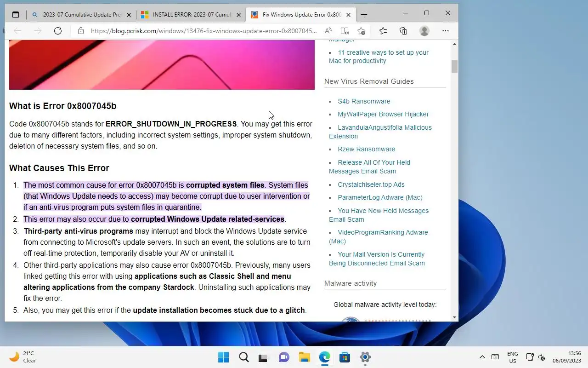Open network and volume quick settings
The height and width of the screenshot is (368, 588).
point(535,357)
